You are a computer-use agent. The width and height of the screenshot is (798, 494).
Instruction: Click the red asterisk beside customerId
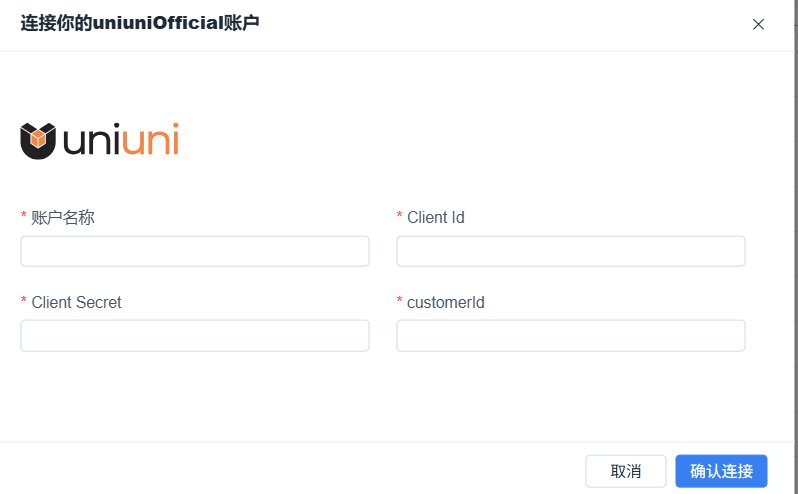coord(400,300)
